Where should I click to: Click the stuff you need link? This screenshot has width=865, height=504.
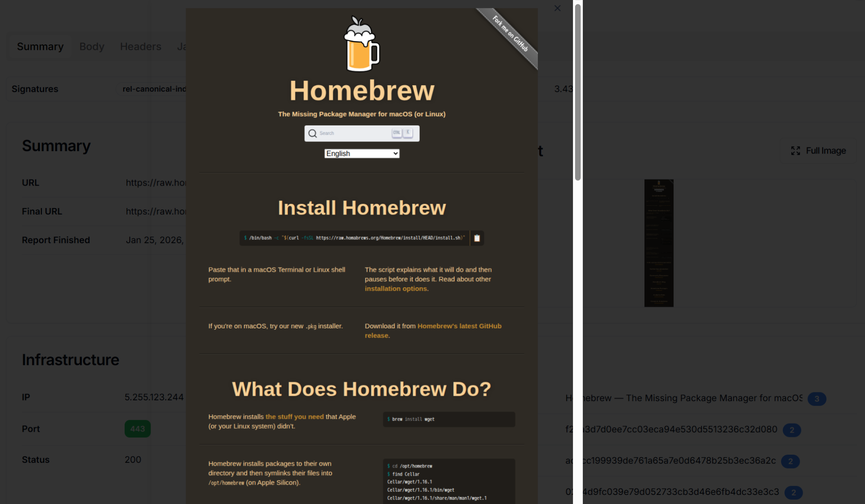click(294, 417)
